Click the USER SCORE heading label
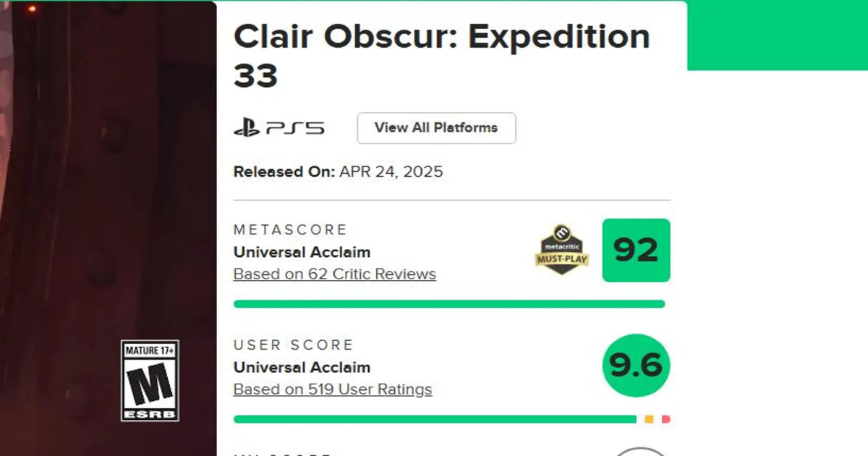The width and height of the screenshot is (868, 456). 293,345
